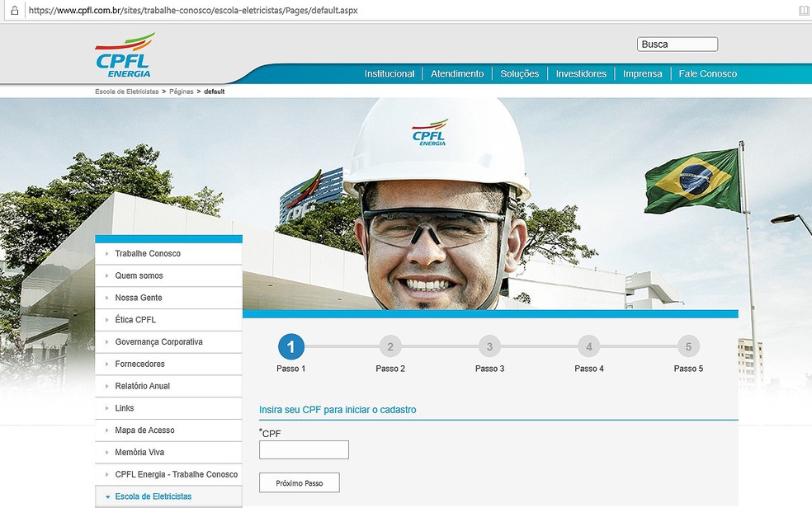Image resolution: width=812 pixels, height=508 pixels.
Task: Open the Fale Conosco menu
Action: pyautogui.click(x=708, y=74)
